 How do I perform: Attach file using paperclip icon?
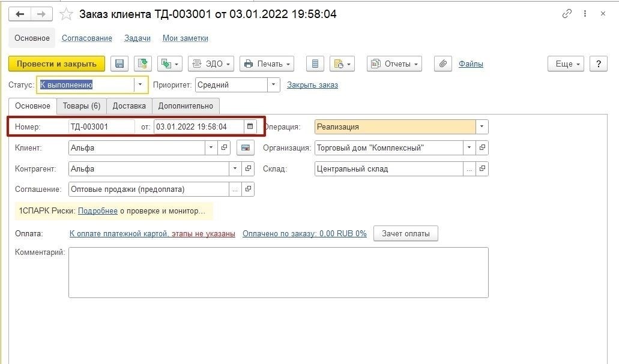(443, 64)
